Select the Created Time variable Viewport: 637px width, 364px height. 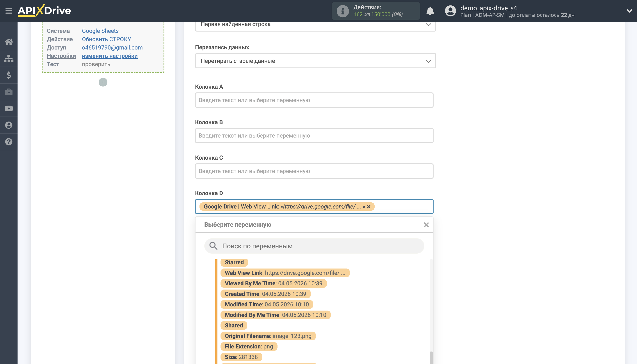tap(265, 294)
